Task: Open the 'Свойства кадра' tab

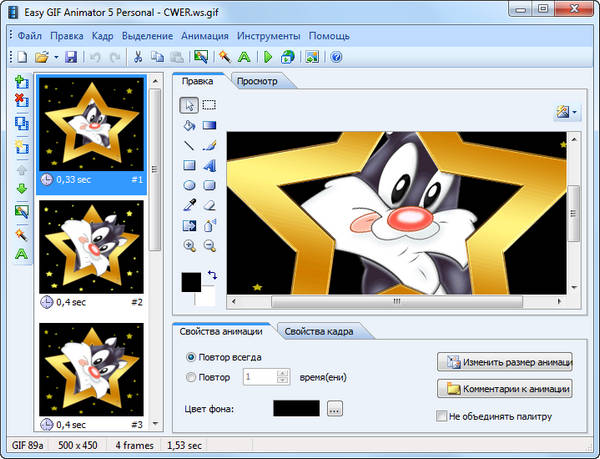Action: coord(320,331)
